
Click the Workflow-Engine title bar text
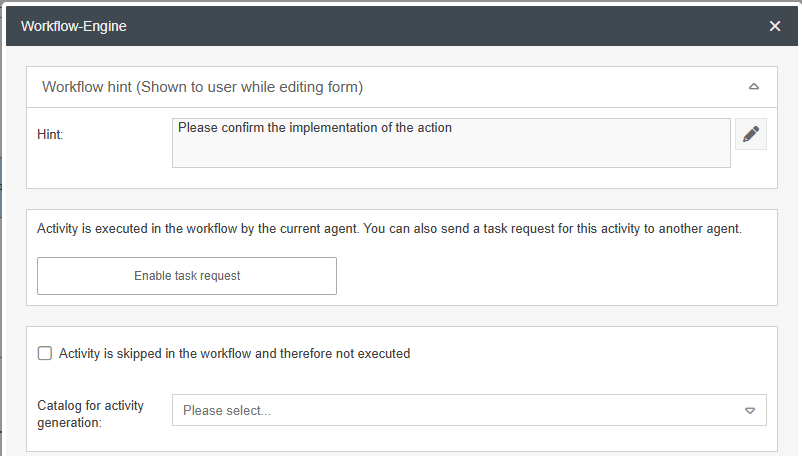pyautogui.click(x=73, y=26)
